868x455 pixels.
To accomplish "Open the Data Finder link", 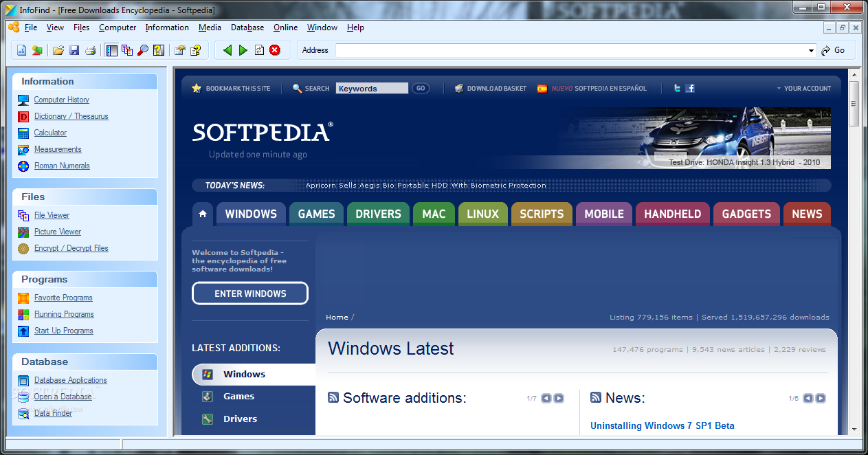I will tap(53, 413).
